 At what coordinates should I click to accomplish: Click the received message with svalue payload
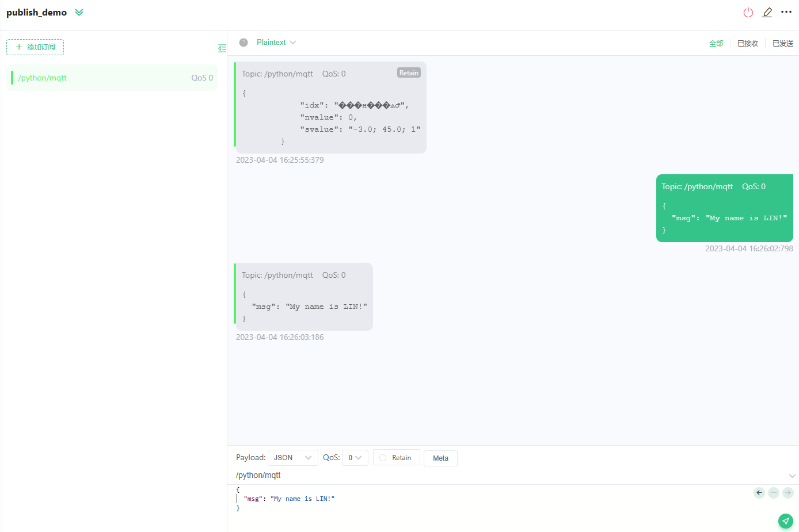click(x=330, y=108)
